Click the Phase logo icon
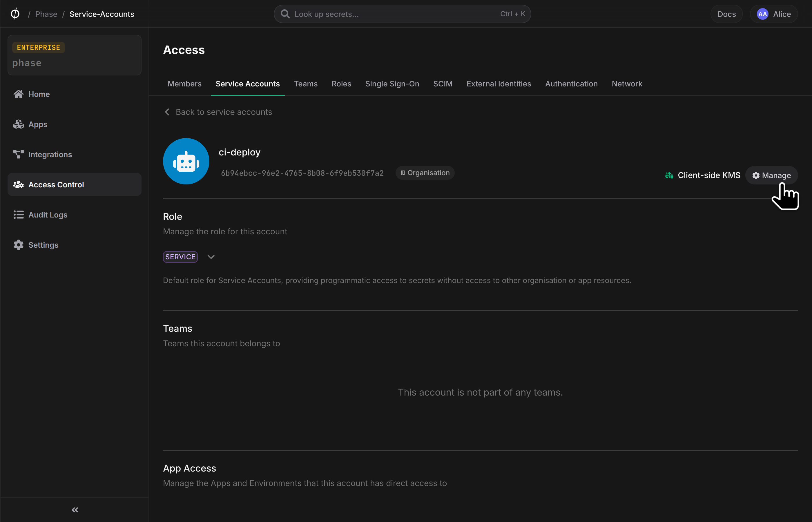This screenshot has width=812, height=522. click(15, 14)
